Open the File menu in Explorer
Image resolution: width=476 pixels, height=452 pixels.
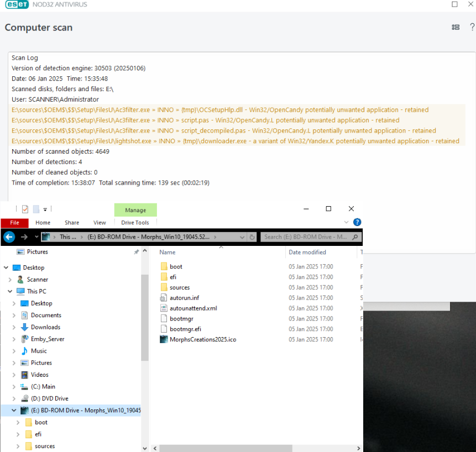14,223
